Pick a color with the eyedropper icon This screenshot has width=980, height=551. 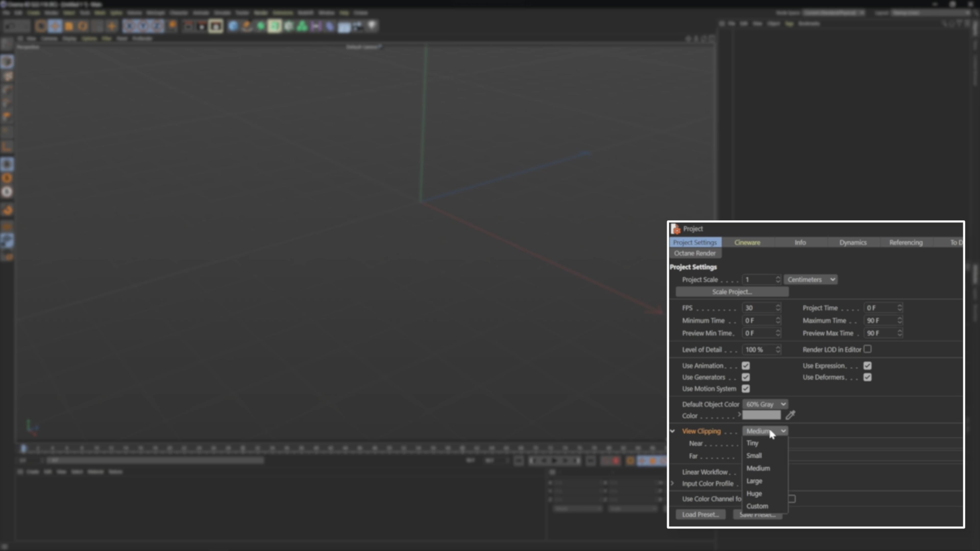pyautogui.click(x=791, y=415)
